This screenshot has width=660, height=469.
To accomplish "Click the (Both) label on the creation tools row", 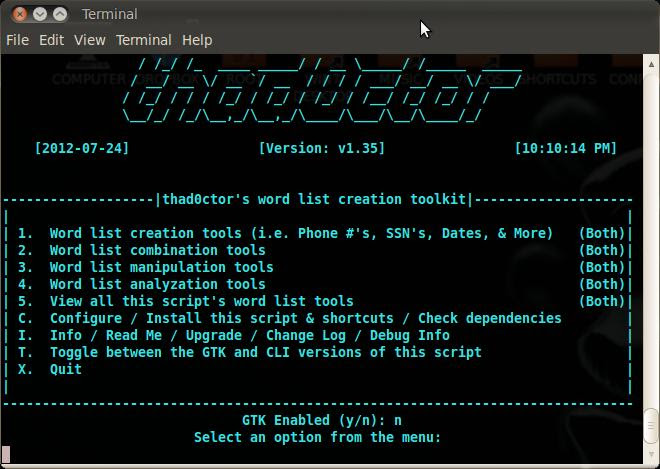I will (x=602, y=233).
